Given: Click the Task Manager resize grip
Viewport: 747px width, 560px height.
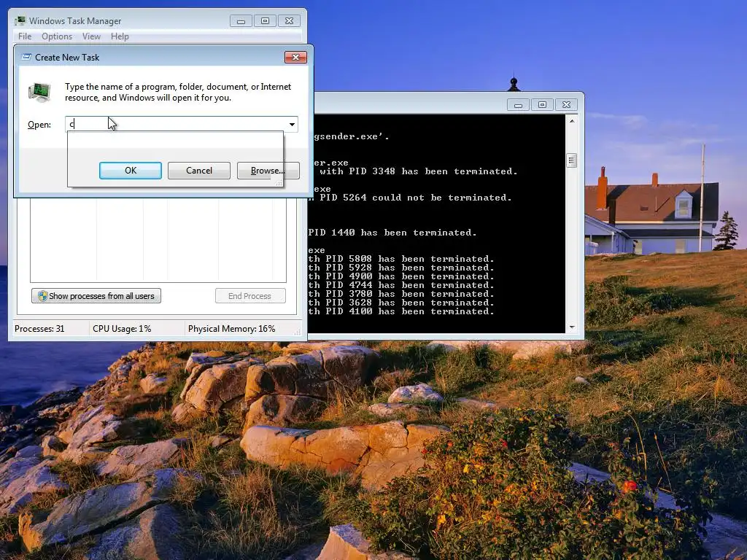Looking at the screenshot, I should 298,332.
